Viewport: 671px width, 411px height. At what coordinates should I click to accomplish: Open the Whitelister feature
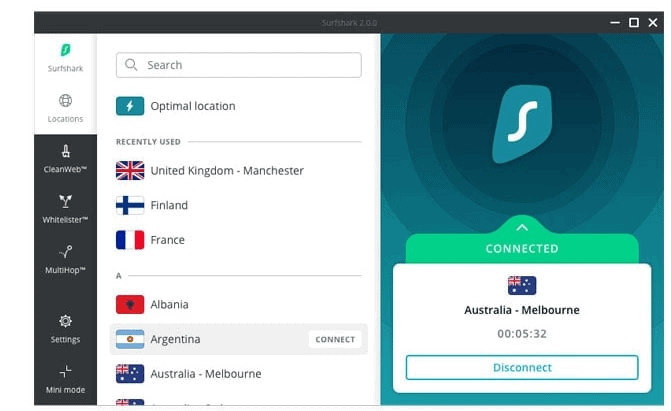point(65,210)
